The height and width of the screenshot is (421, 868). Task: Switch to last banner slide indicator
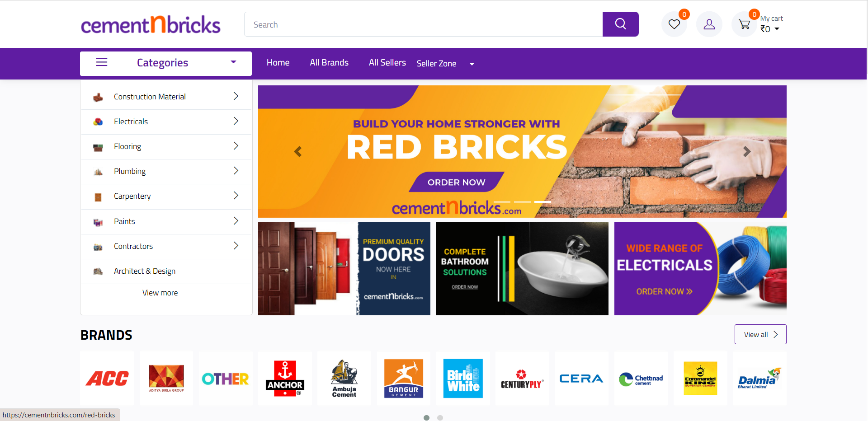pos(542,202)
